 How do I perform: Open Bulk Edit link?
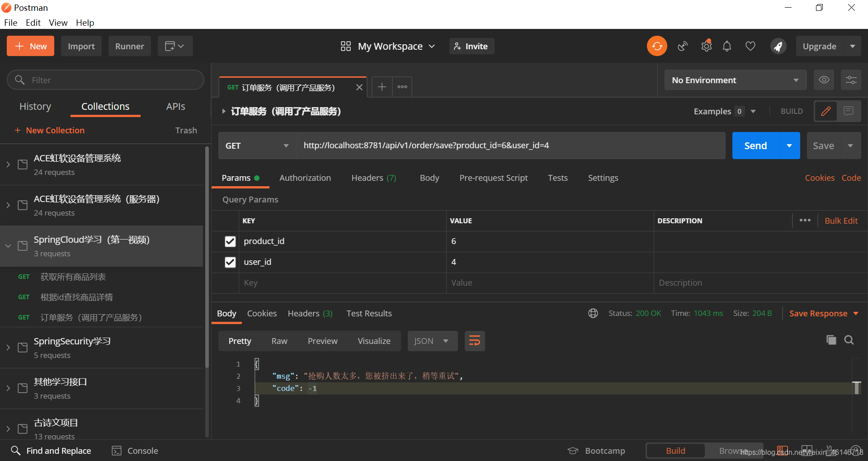coord(841,221)
